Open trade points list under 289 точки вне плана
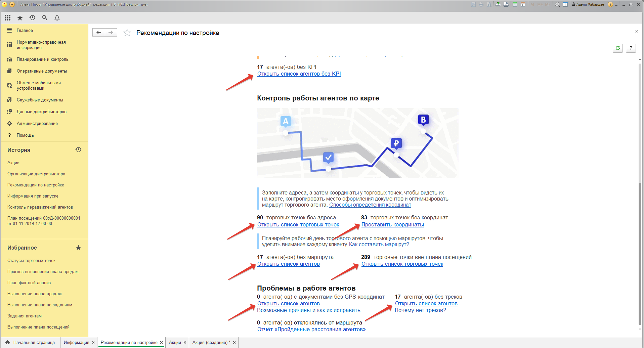This screenshot has width=644, height=348. coord(402,264)
